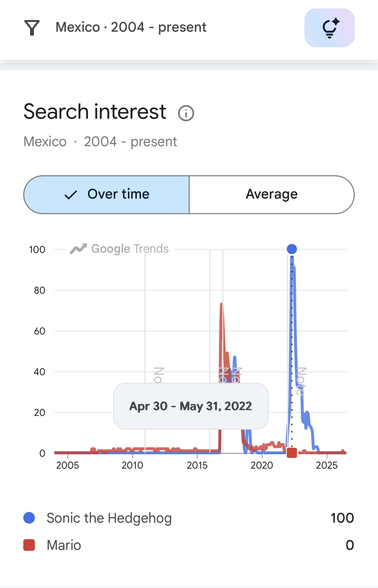Click the Apr 30 - May 31, 2022 tooltip
Viewport: 378px width, 588px height.
pyautogui.click(x=191, y=406)
